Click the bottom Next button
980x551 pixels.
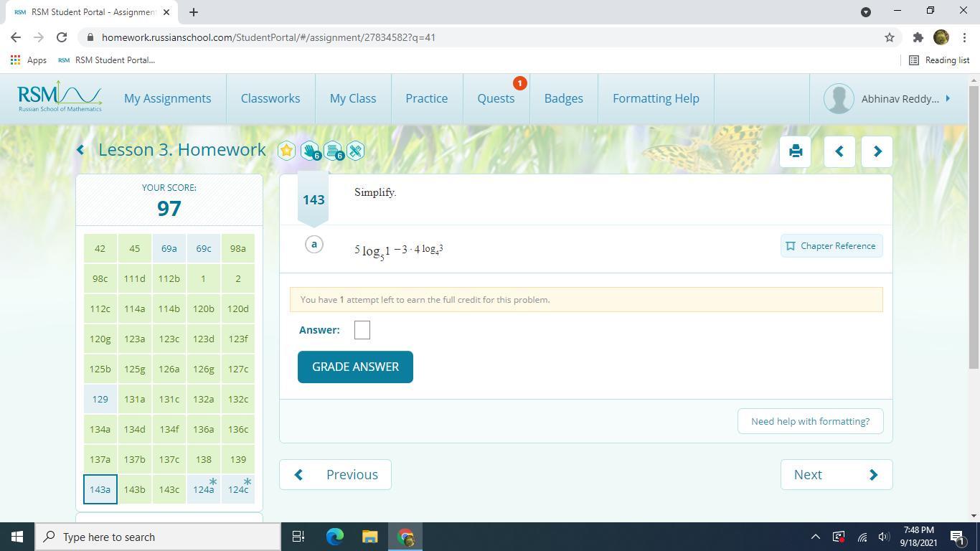pos(837,474)
